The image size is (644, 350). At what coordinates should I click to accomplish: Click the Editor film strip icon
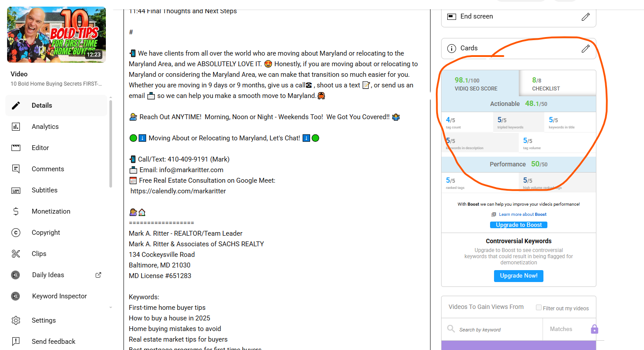point(16,148)
